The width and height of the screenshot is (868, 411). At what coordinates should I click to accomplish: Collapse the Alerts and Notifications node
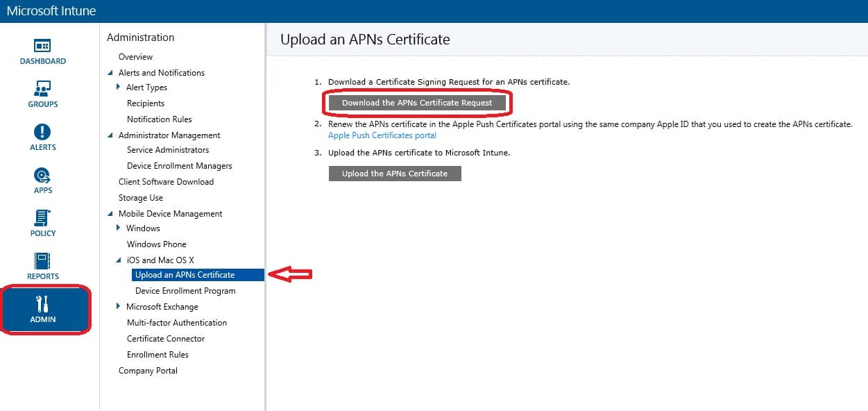point(110,73)
